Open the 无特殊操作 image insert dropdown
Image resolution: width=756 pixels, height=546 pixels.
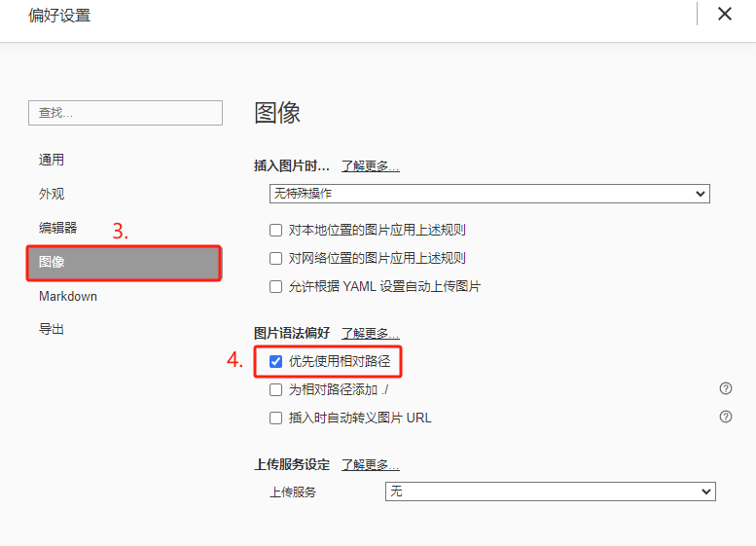pyautogui.click(x=489, y=194)
